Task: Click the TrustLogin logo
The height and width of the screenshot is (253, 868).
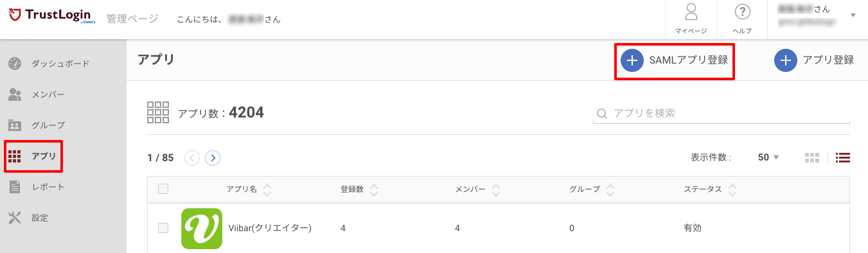Action: click(51, 15)
